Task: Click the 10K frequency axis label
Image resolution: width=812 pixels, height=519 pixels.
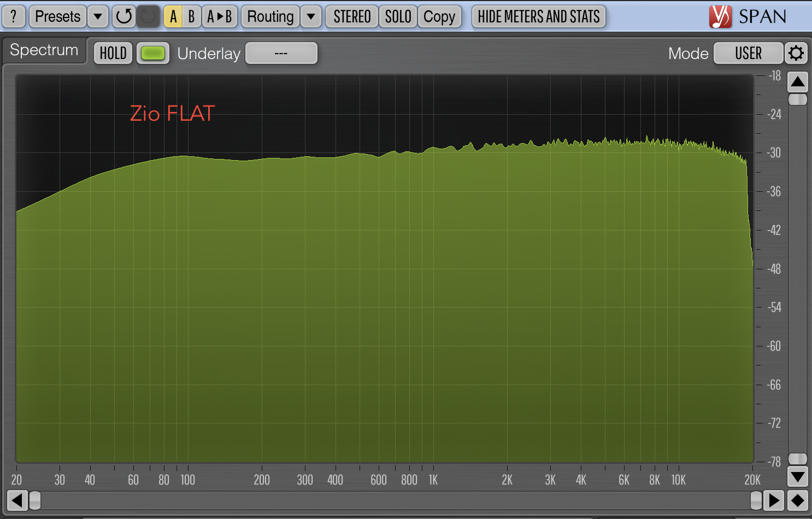Action: point(679,480)
